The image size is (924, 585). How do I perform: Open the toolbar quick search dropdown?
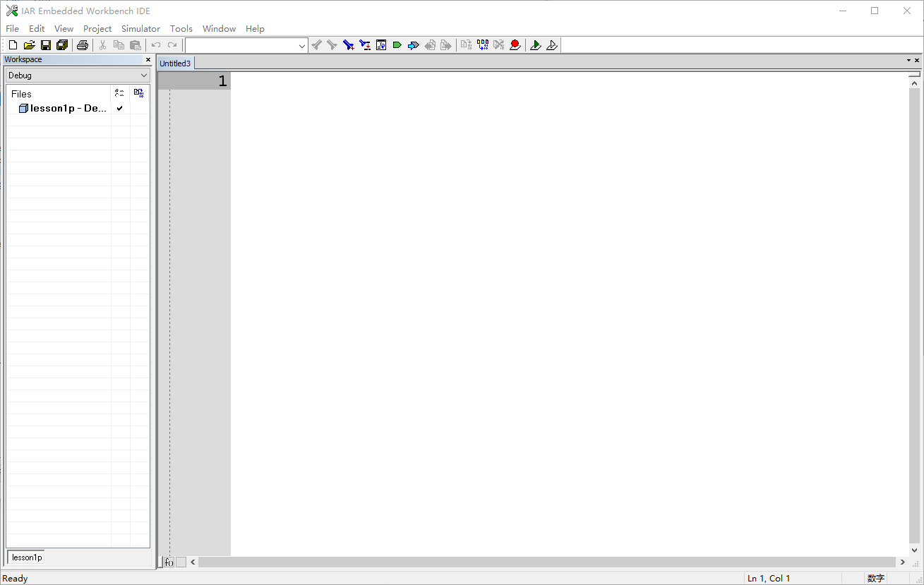[302, 46]
